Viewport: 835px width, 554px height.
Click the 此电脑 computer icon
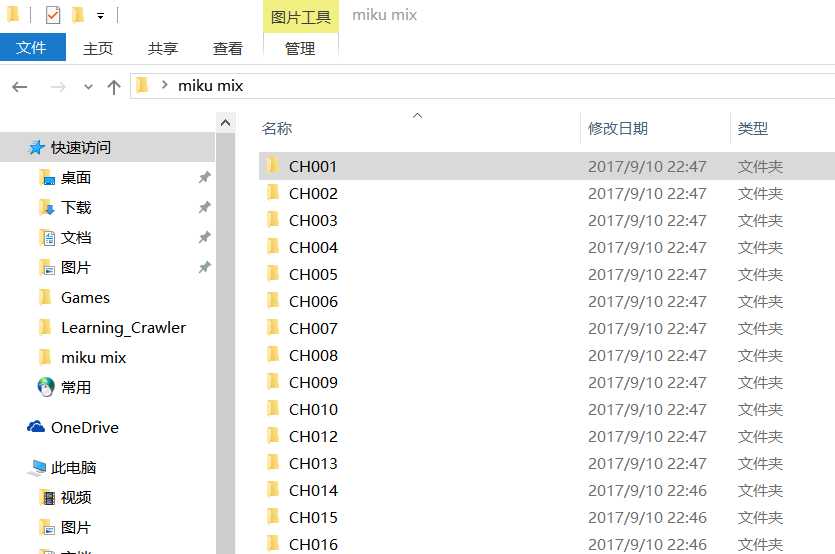(x=38, y=468)
